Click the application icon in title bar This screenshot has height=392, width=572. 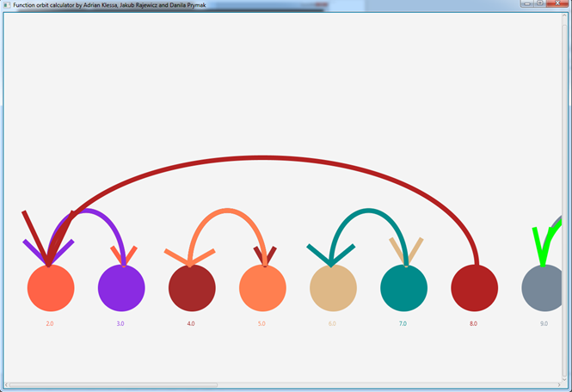tap(7, 5)
